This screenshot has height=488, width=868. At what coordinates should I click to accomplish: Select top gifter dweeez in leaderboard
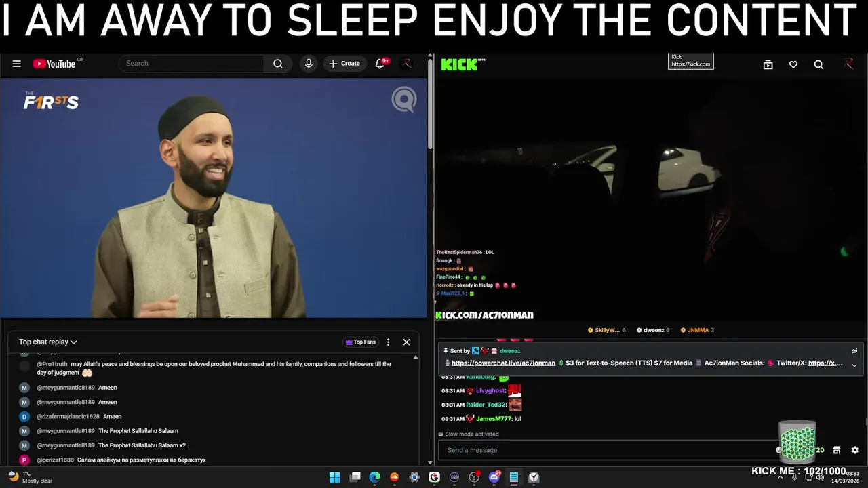point(653,330)
